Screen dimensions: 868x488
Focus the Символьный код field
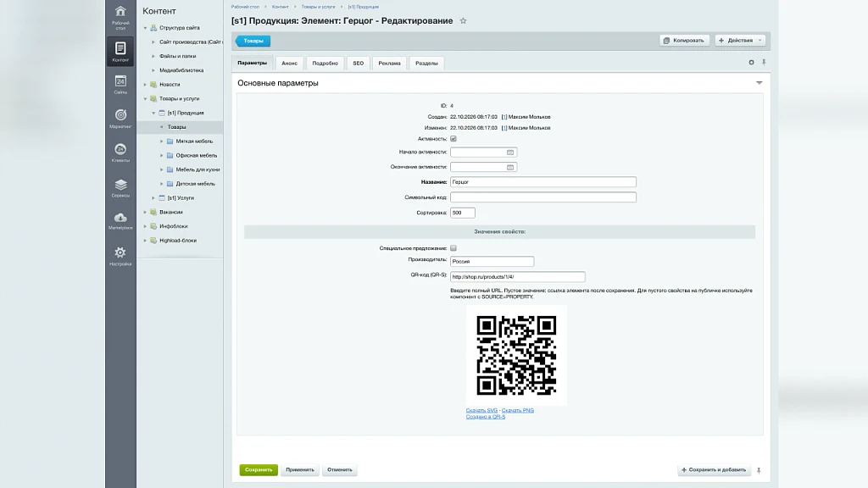[543, 197]
